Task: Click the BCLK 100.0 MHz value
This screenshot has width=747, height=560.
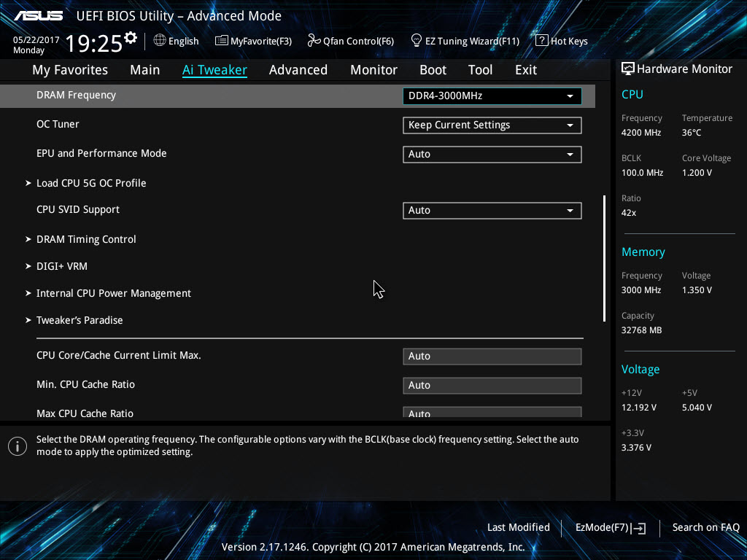Action: 642,173
